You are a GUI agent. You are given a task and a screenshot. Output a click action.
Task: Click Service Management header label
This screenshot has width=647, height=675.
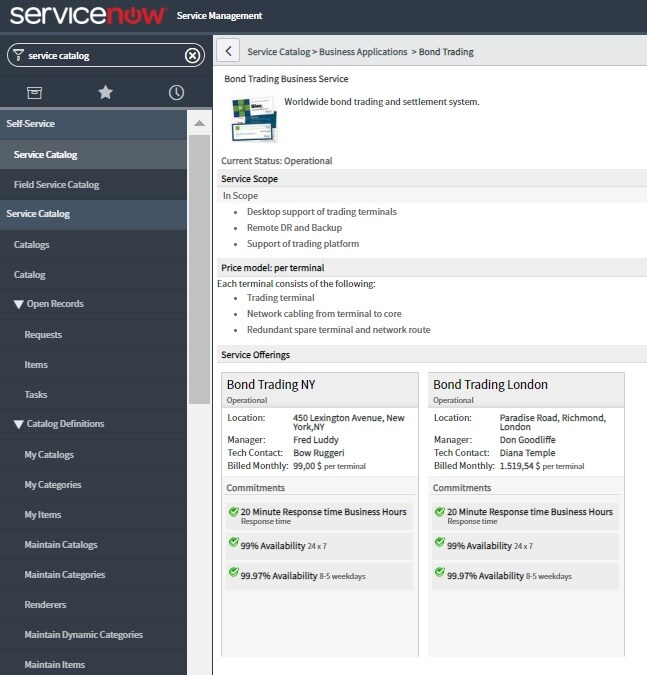coord(219,15)
